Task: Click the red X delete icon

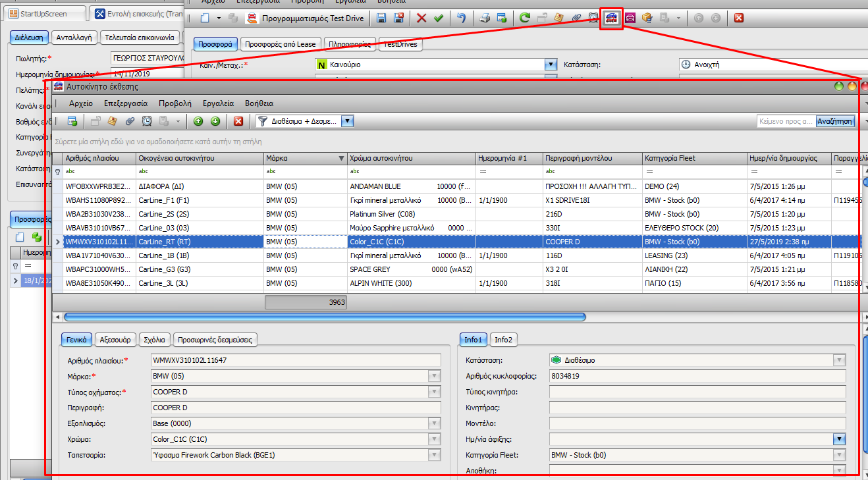Action: coord(421,18)
